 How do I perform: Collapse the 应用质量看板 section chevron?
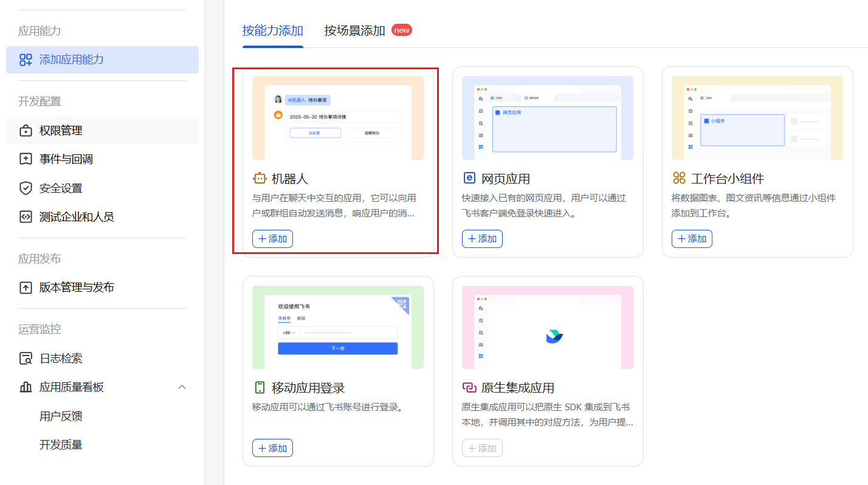coord(182,387)
